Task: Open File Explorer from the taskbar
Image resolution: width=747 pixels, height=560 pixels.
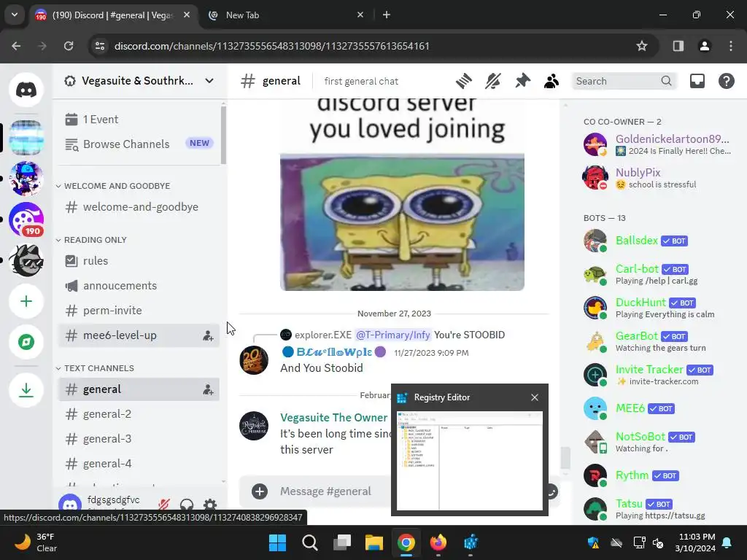Action: coord(374,542)
